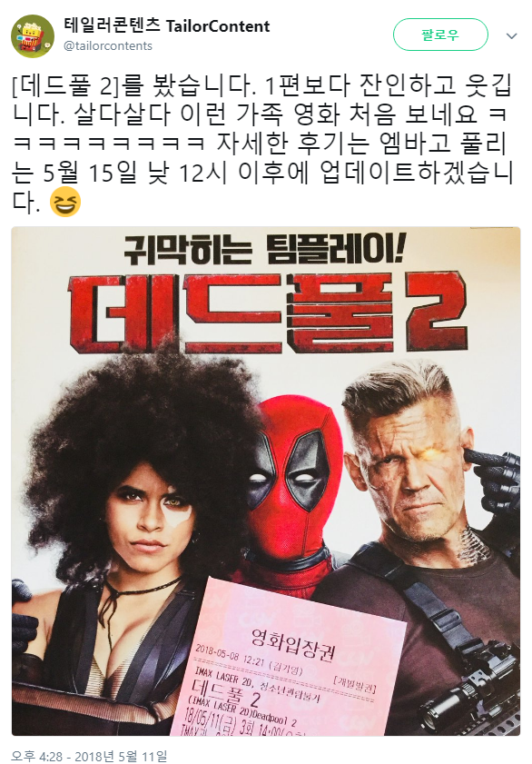Viewport: 532px width, 764px height.
Task: Click the laughing emoji in tweet
Action: point(65,202)
